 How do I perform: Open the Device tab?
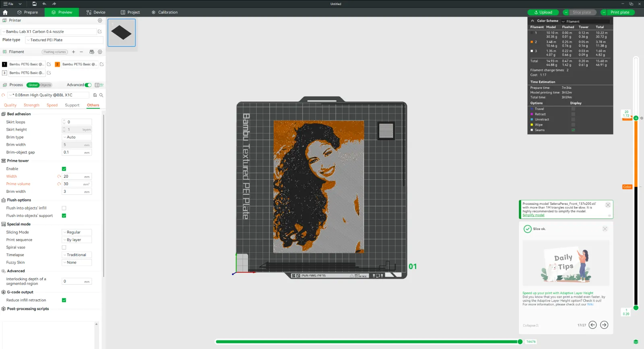(x=96, y=12)
